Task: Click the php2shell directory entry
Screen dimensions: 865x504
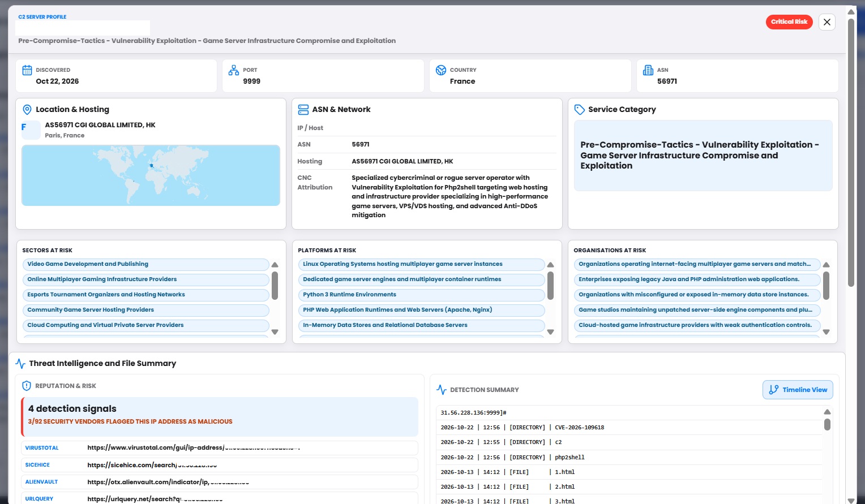Action: click(629, 457)
